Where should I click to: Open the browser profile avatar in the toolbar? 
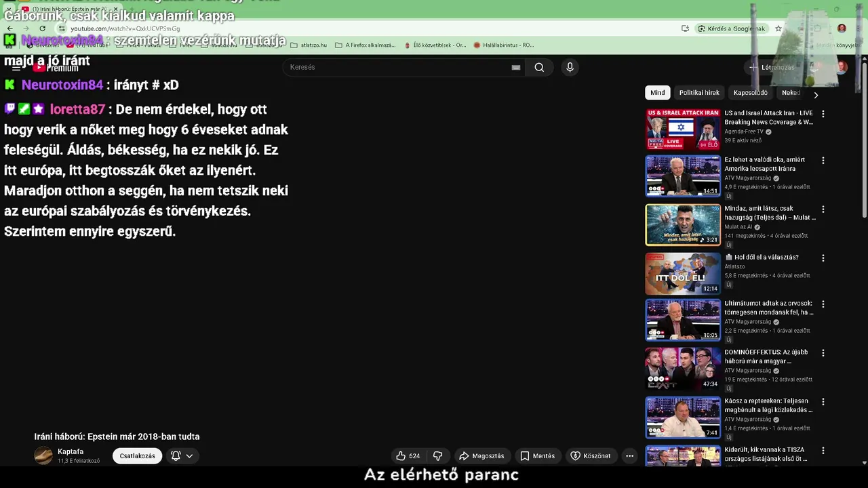coord(842,28)
